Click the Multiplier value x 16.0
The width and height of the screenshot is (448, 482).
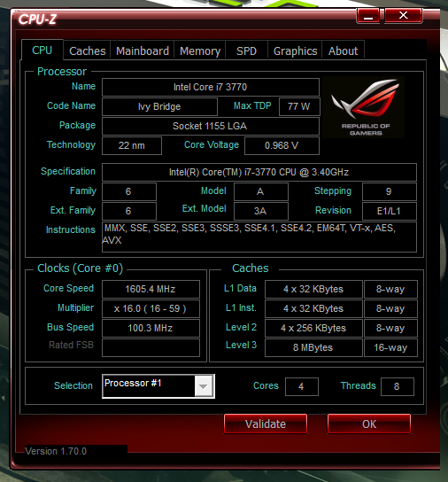point(151,308)
